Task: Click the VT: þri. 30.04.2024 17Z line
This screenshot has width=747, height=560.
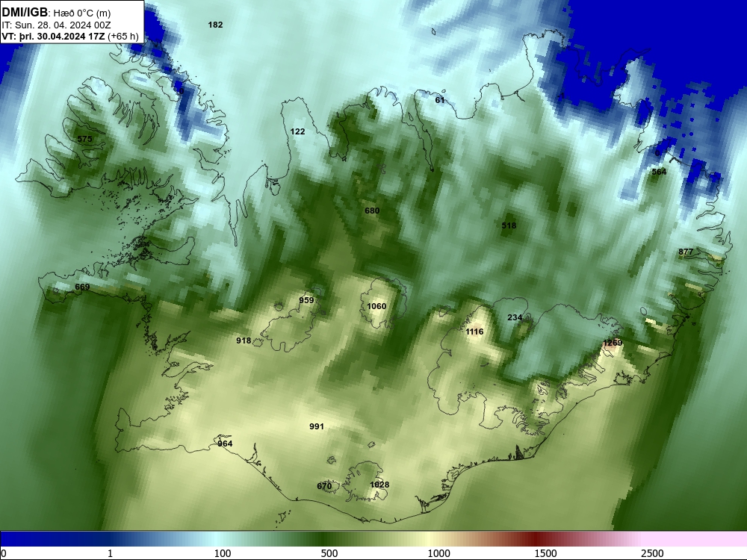Action: click(70, 37)
